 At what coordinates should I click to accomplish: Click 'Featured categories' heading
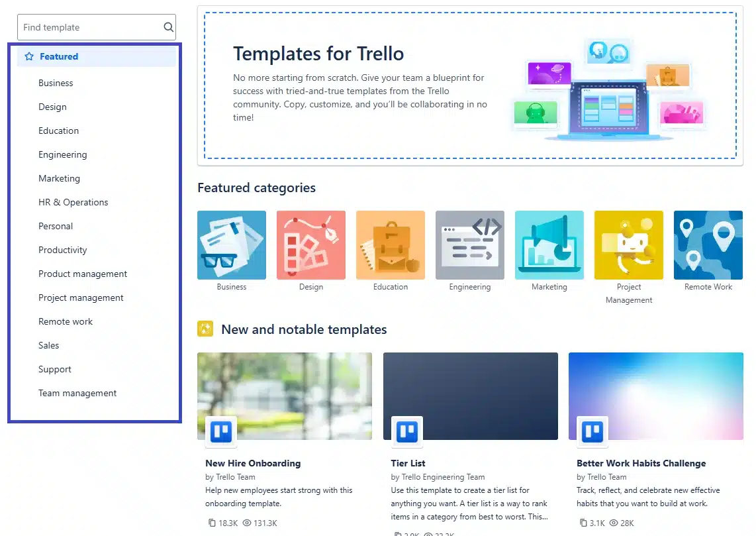point(256,188)
